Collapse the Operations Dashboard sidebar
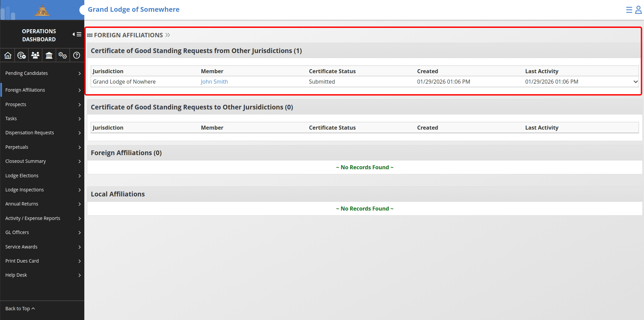 pyautogui.click(x=77, y=34)
